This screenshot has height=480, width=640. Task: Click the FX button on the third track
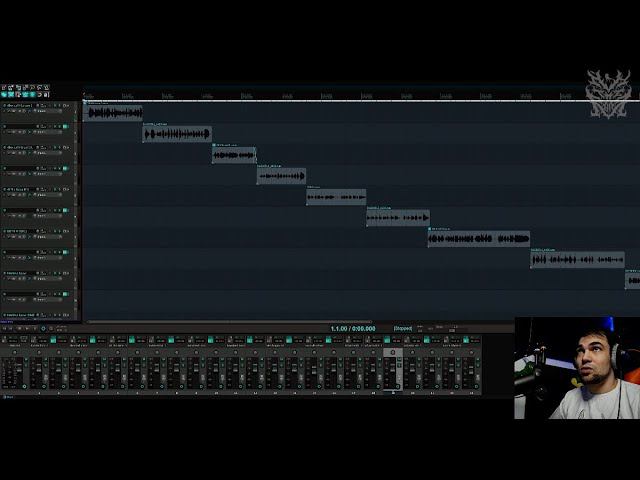pos(65,147)
